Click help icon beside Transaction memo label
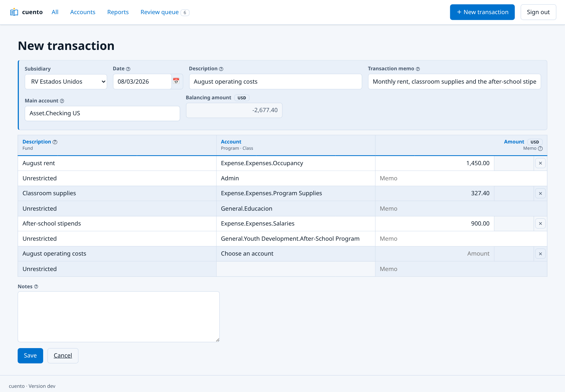The image size is (565, 392). [x=418, y=69]
